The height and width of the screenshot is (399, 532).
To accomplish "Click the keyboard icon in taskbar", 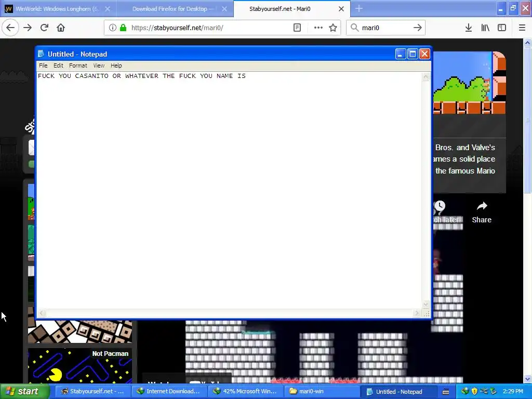I will [446, 392].
